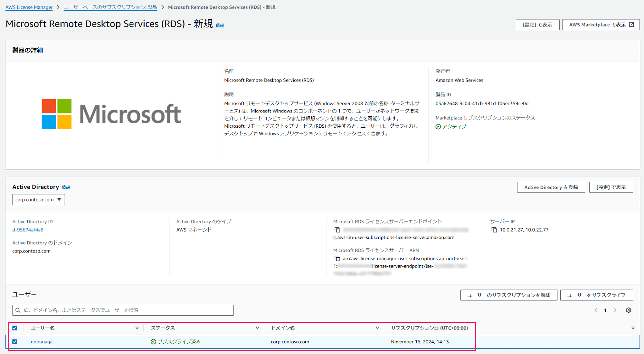
Task: Sort by サブスクリプション日 column arrow
Action: [x=633, y=328]
